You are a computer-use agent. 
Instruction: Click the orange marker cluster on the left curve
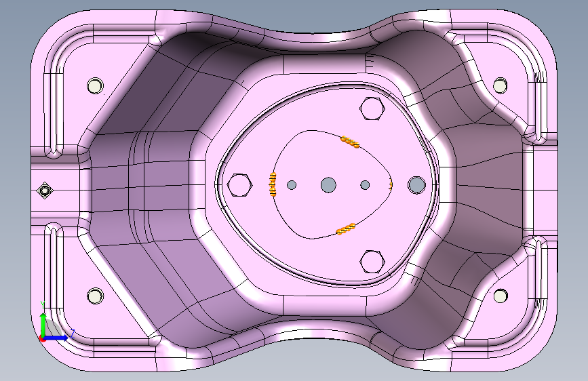click(273, 184)
